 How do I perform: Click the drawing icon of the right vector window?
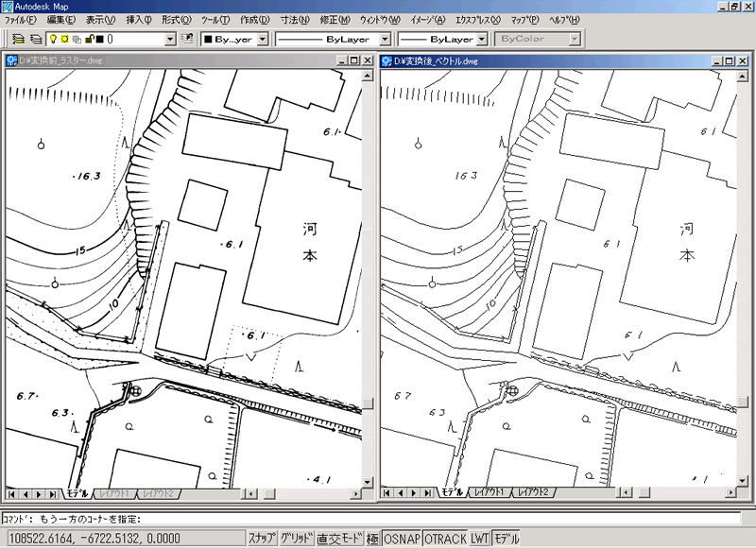point(386,60)
